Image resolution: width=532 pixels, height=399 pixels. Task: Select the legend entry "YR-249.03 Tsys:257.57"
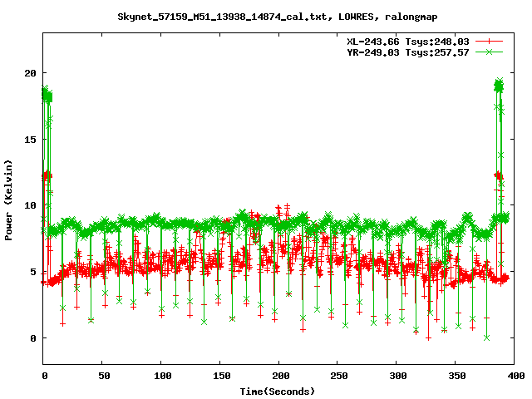(408, 52)
